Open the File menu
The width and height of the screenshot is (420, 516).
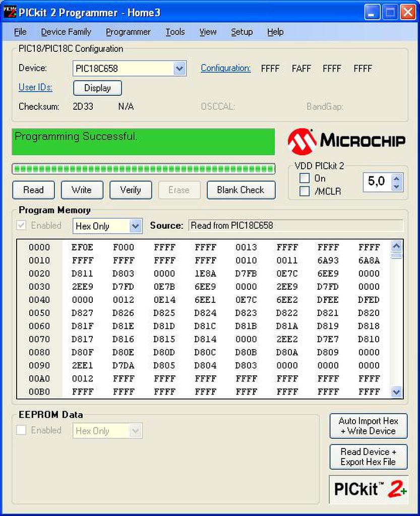pyautogui.click(x=20, y=32)
